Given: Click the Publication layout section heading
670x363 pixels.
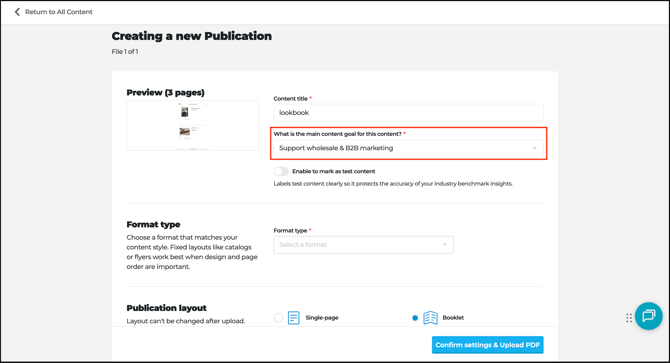Looking at the screenshot, I should (x=167, y=308).
